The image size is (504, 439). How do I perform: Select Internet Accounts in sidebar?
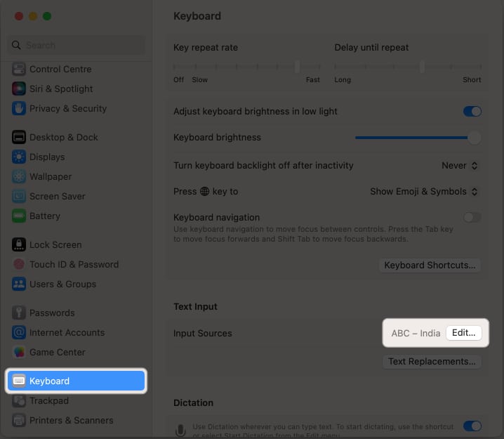76,332
